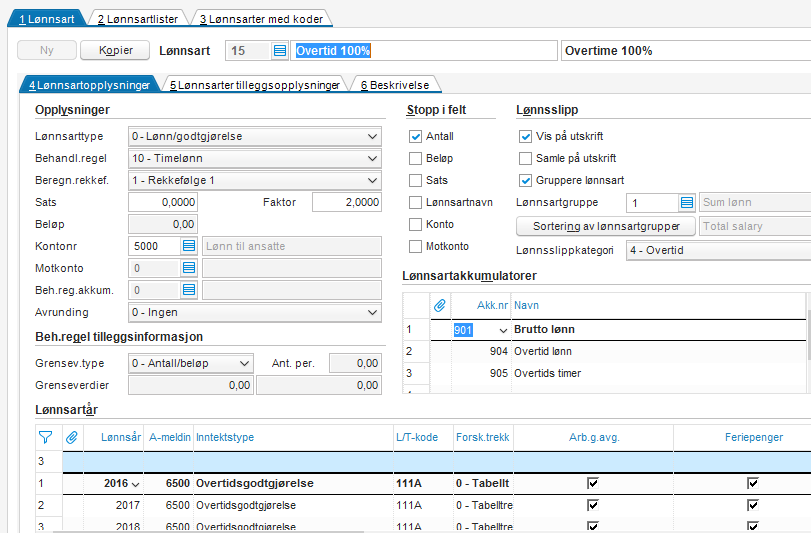The height and width of the screenshot is (533, 811).
Task: Click the Ny button
Action: (47, 50)
